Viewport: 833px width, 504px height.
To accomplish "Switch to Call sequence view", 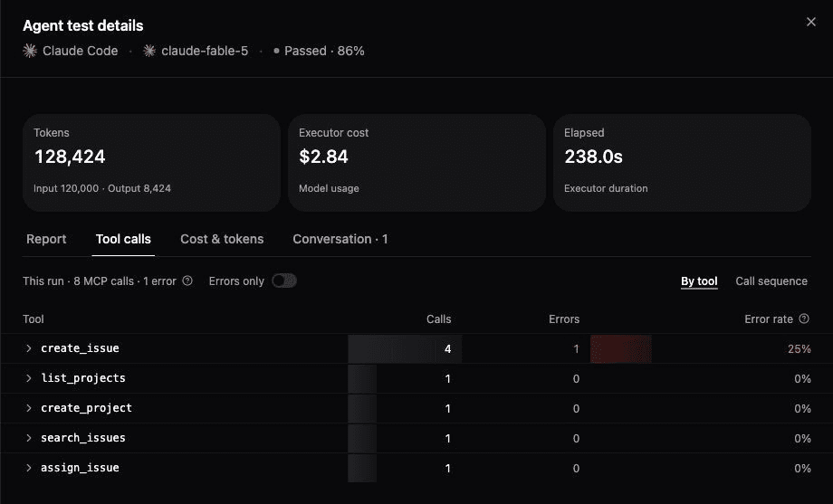I will (x=771, y=281).
